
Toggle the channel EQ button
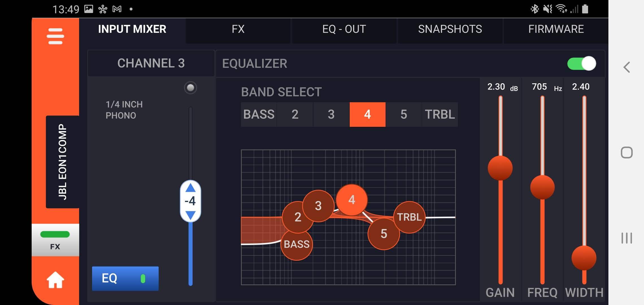point(125,278)
